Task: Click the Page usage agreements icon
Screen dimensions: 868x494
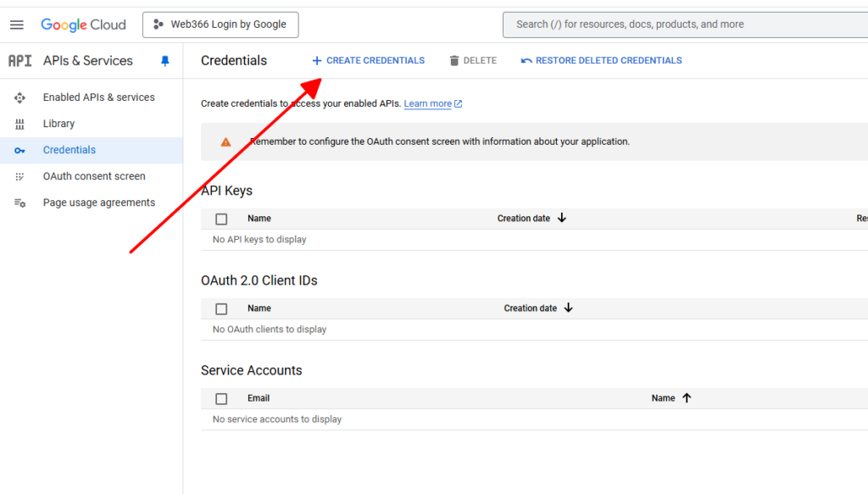Action: pos(20,203)
